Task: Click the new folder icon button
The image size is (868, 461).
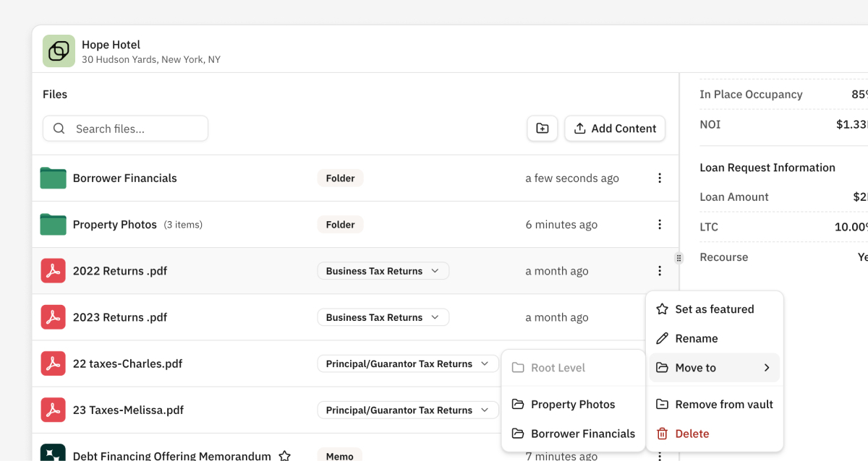Action: [542, 129]
